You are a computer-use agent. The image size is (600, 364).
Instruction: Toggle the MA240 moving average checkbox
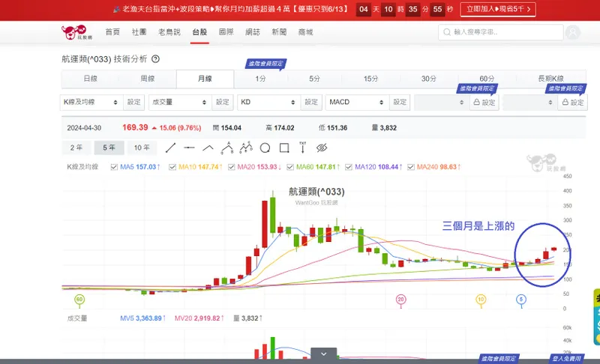click(410, 167)
